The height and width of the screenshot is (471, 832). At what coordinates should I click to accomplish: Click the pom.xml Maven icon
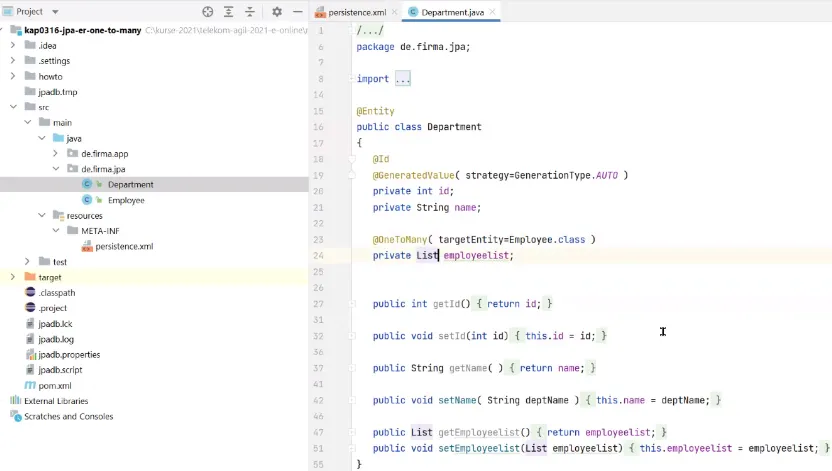point(30,385)
